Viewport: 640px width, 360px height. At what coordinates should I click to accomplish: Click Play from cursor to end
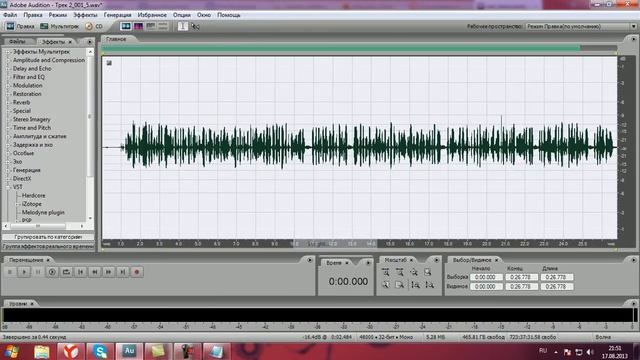tap(52, 272)
